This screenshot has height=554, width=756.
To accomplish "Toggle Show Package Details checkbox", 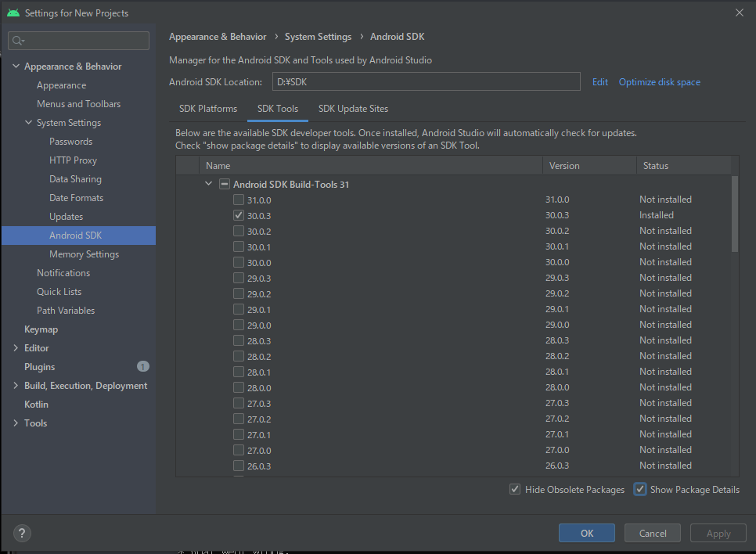I will click(640, 489).
